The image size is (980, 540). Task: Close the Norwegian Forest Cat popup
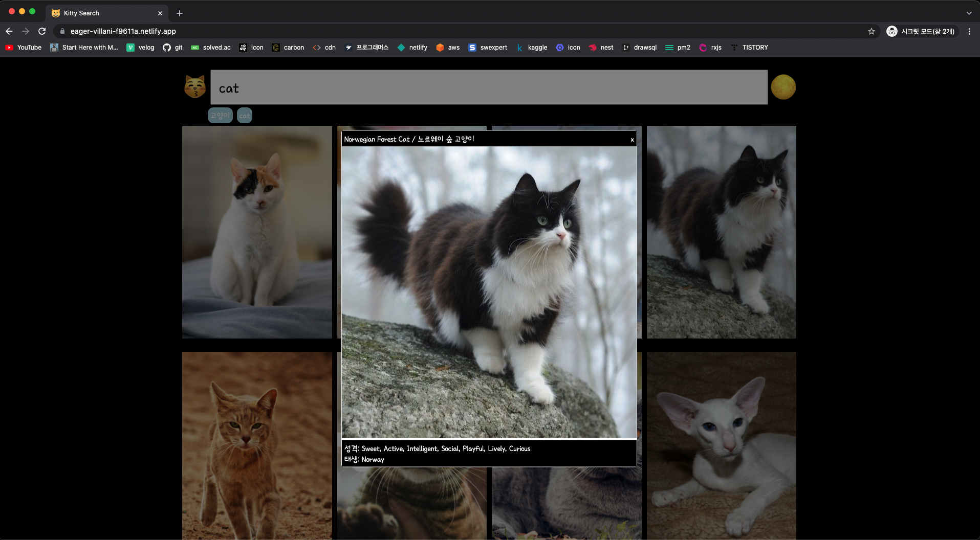[631, 139]
